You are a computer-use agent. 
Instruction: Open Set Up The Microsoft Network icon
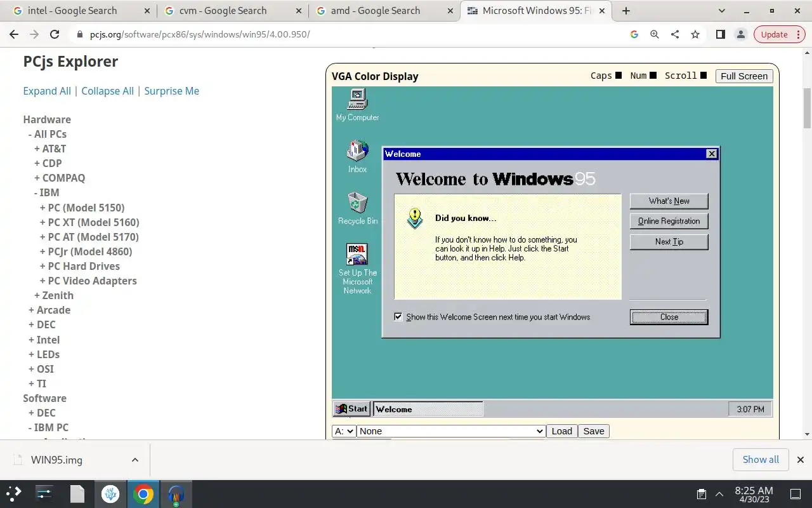click(x=357, y=269)
